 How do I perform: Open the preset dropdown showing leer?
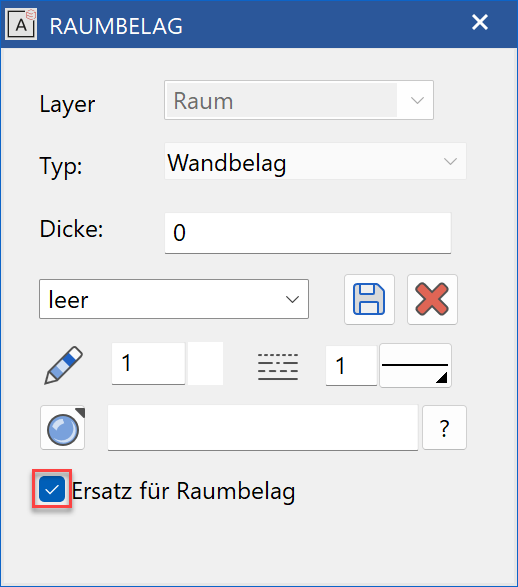174,299
